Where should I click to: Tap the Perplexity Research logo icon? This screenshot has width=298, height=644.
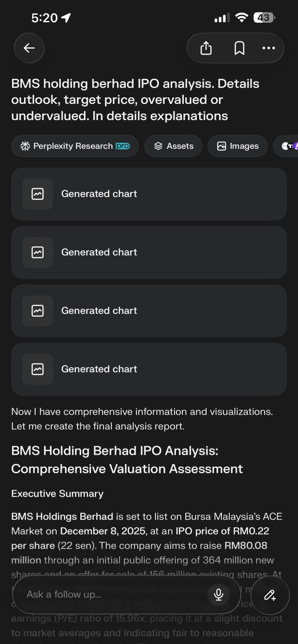pyautogui.click(x=25, y=146)
